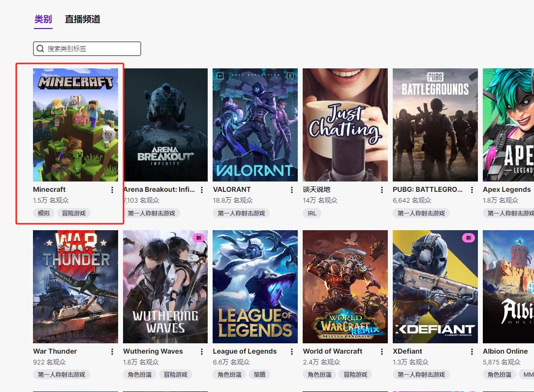Open the League of Legends cover art
The width and height of the screenshot is (534, 392).
[x=255, y=287]
